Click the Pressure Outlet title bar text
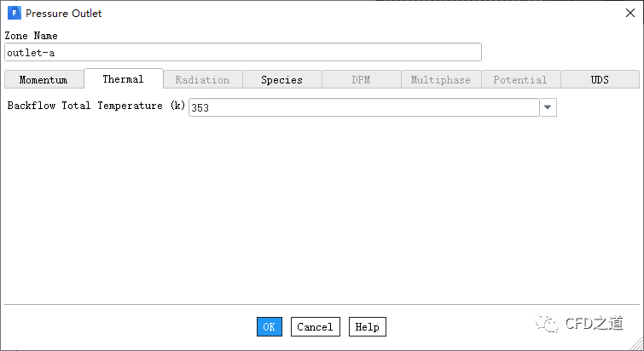 [63, 14]
